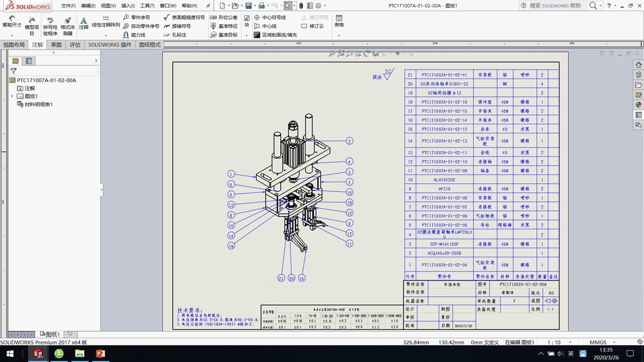Open the 编辑(E) menu

(x=88, y=6)
